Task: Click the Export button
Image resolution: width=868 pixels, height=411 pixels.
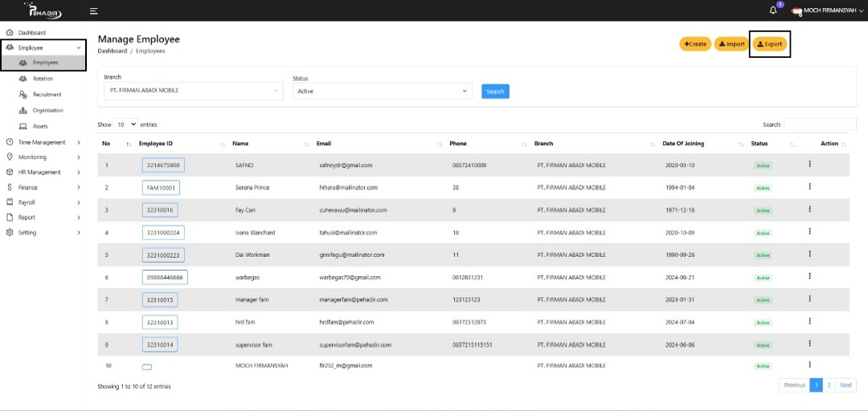Action: coord(770,44)
